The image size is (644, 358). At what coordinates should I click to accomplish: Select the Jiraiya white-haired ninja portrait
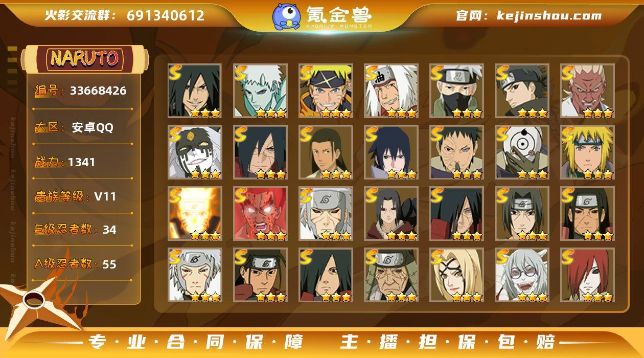click(x=391, y=91)
